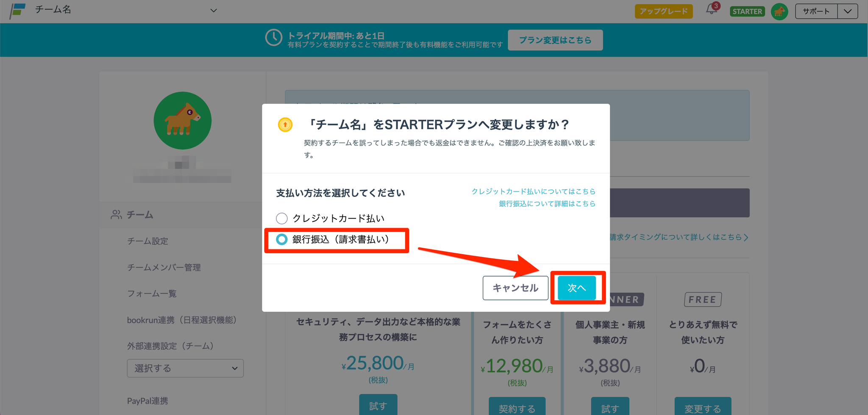
Task: Click 支払い方法を選択してください heading
Action: click(x=341, y=193)
